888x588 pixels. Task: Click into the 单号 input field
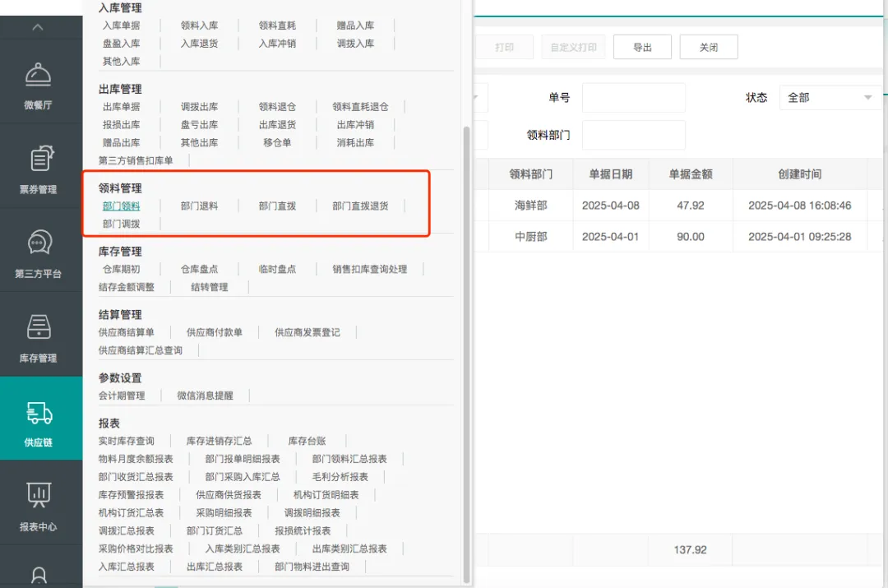[x=633, y=98]
